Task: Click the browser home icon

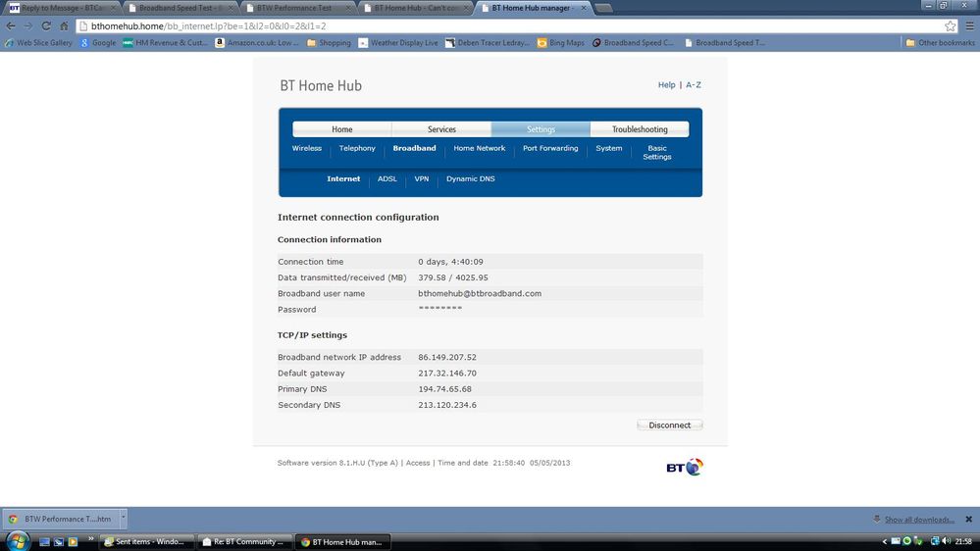Action: pos(64,26)
